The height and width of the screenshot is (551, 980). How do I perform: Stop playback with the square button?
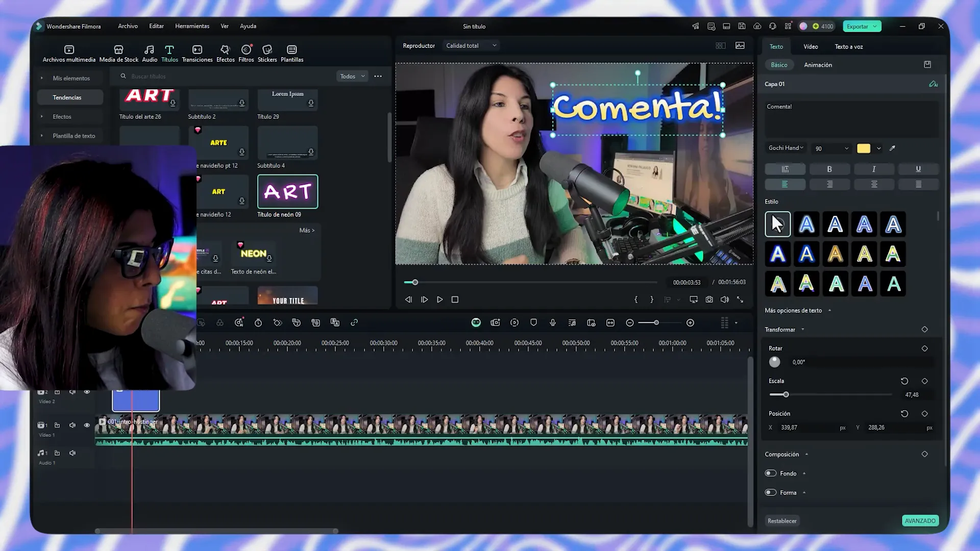455,300
